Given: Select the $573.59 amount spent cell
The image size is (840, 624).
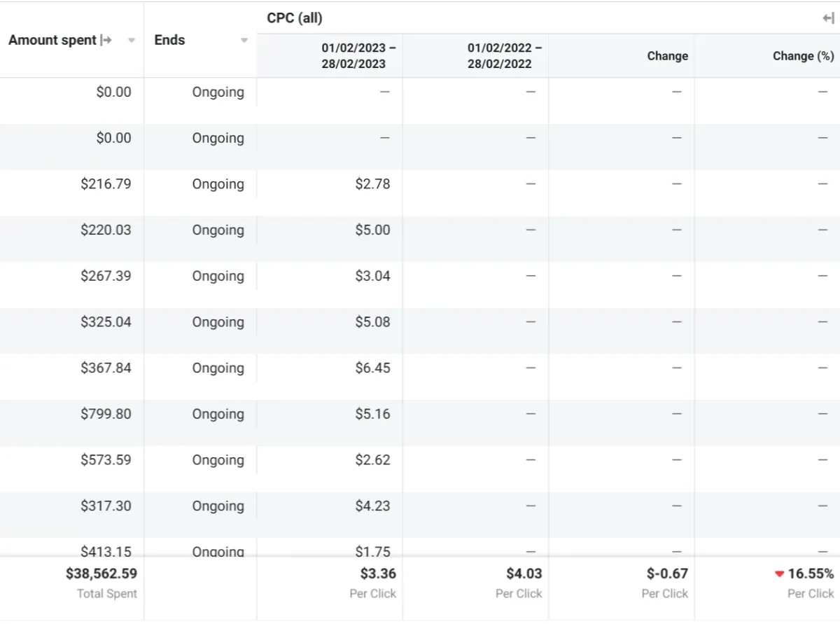Looking at the screenshot, I should pos(106,460).
